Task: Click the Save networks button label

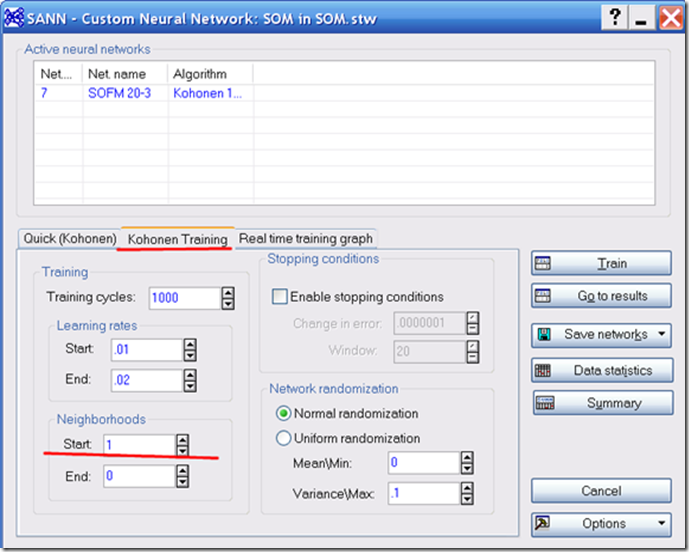Action: click(606, 334)
